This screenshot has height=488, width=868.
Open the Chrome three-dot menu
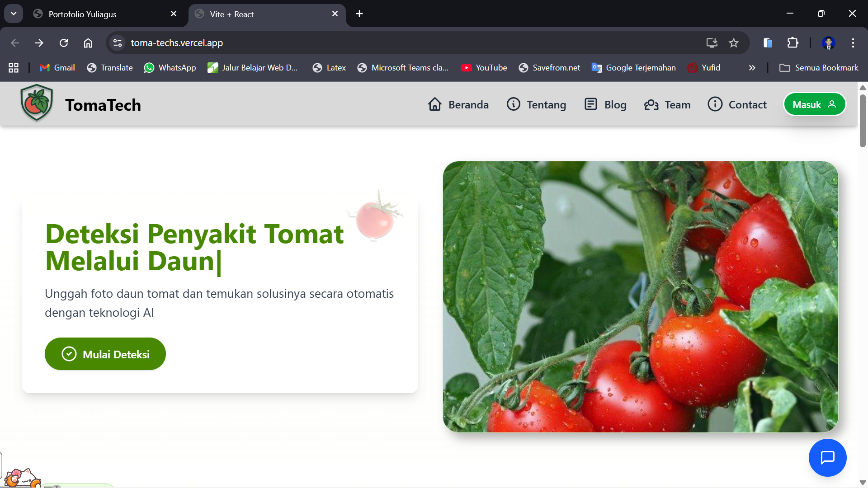[x=853, y=43]
